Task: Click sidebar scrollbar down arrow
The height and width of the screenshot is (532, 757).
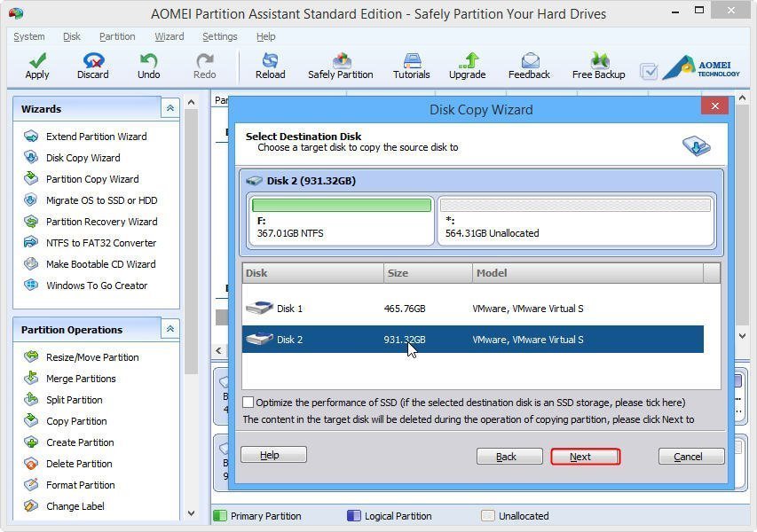Action: tap(191, 513)
